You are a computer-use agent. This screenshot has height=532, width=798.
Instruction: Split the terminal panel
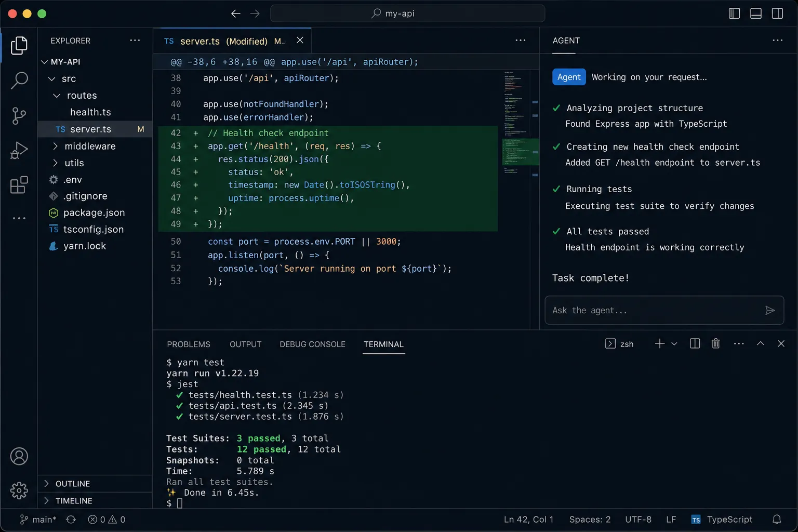(x=695, y=343)
